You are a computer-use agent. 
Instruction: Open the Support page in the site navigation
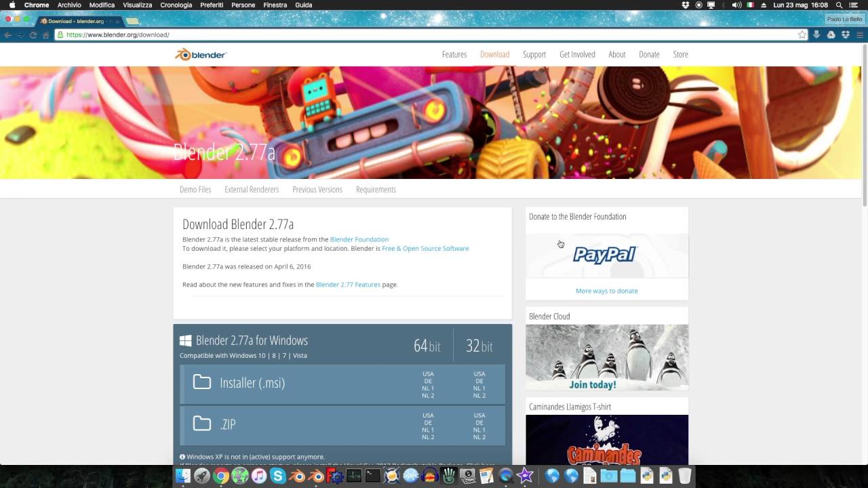(x=534, y=54)
